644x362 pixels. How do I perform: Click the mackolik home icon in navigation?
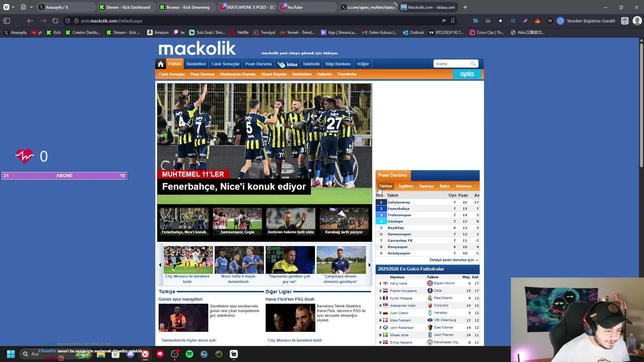click(x=160, y=64)
